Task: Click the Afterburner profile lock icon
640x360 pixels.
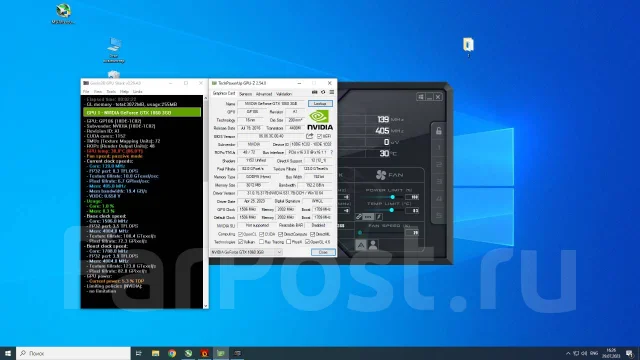Action: (x=439, y=131)
